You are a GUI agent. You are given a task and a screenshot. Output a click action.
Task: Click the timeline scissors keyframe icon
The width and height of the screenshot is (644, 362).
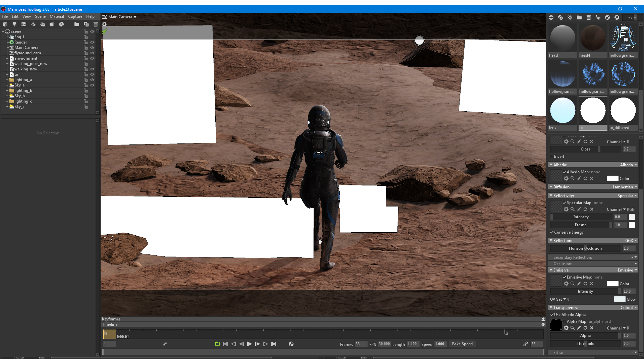click(x=165, y=344)
